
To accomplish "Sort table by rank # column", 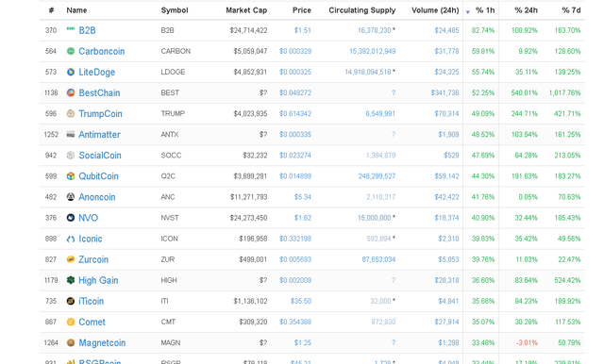I will pyautogui.click(x=51, y=10).
